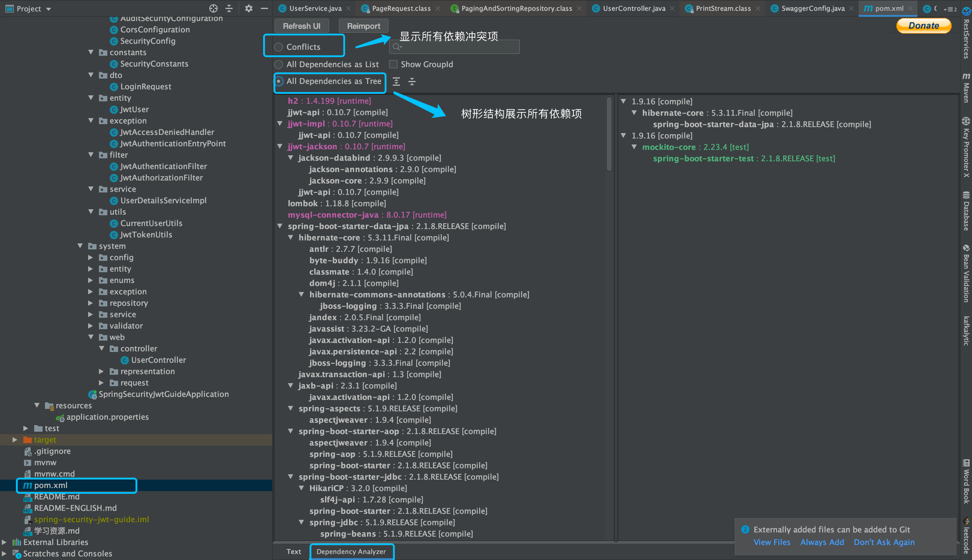Screen dimensions: 972x560
Task: Open the Kafkalytic side panel
Action: pos(966,331)
